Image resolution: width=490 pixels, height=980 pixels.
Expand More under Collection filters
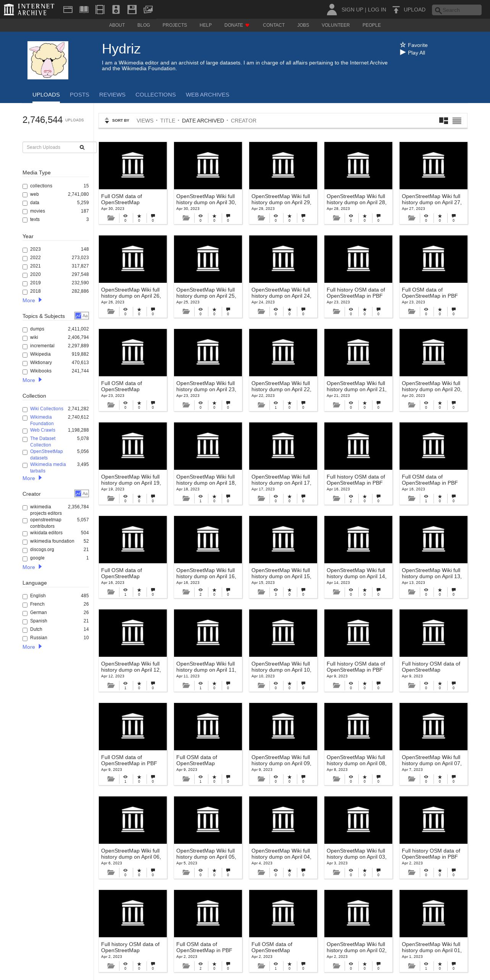pyautogui.click(x=32, y=478)
